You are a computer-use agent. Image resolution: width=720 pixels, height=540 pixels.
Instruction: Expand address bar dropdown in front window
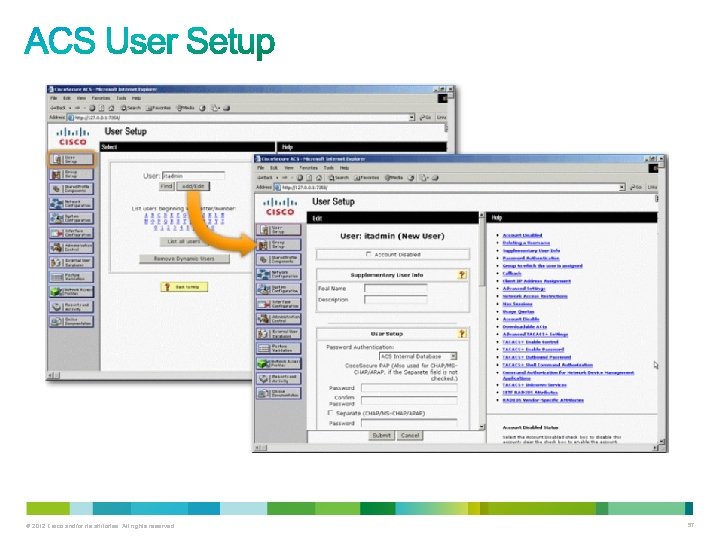622,187
